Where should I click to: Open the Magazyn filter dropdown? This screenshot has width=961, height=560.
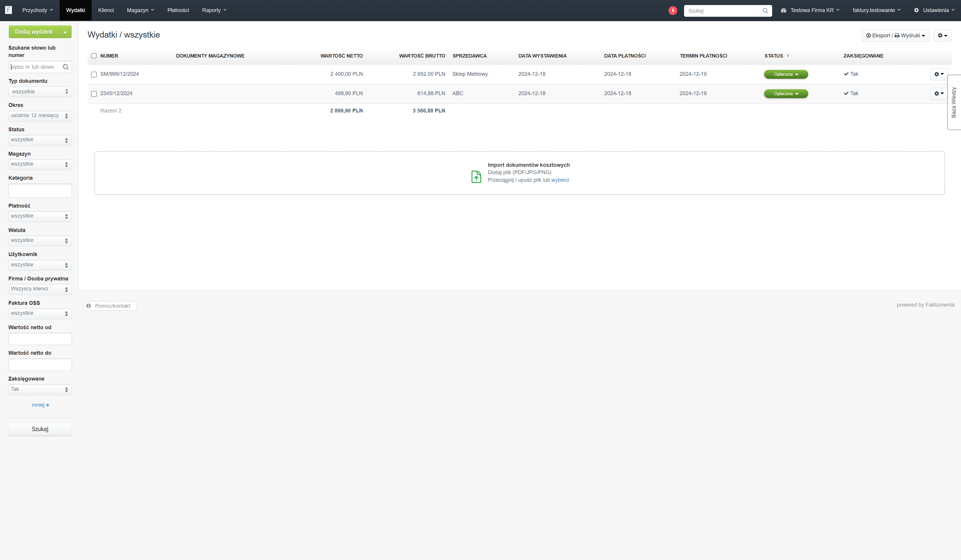point(40,164)
